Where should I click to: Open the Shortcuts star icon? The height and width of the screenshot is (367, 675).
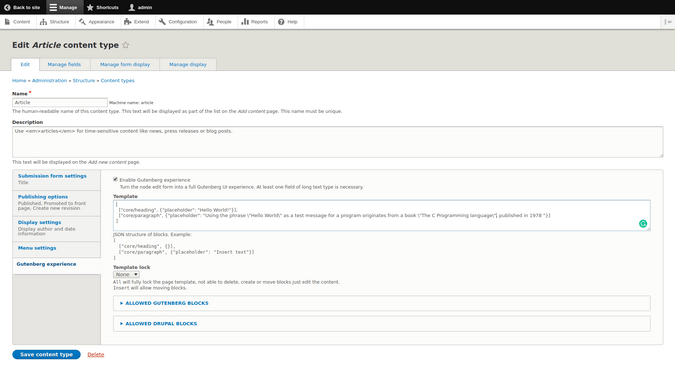(x=90, y=7)
